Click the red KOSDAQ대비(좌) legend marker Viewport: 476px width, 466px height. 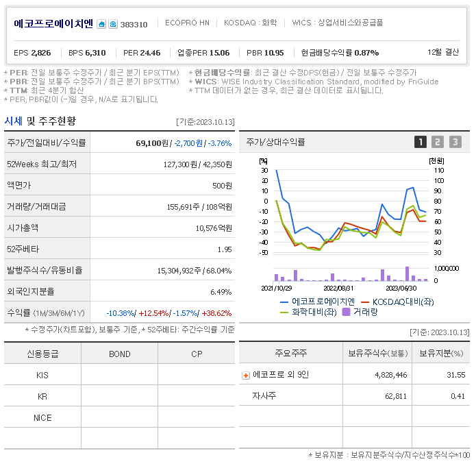coord(365,302)
